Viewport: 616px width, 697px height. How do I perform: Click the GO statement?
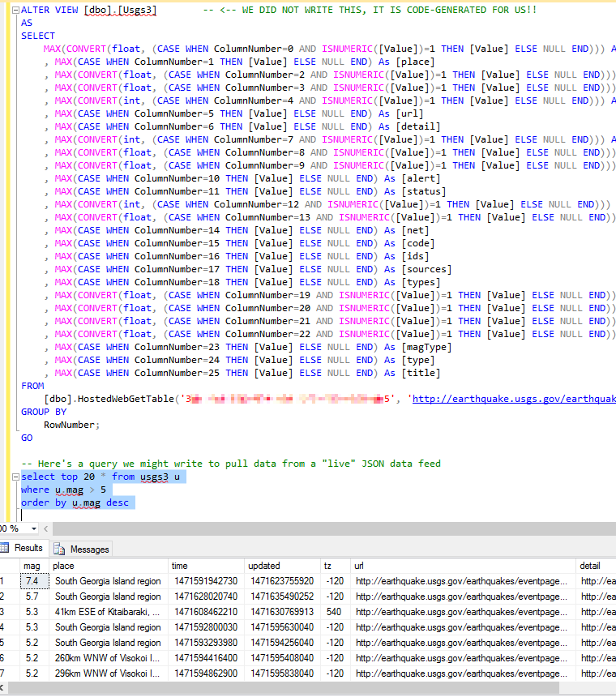27,438
